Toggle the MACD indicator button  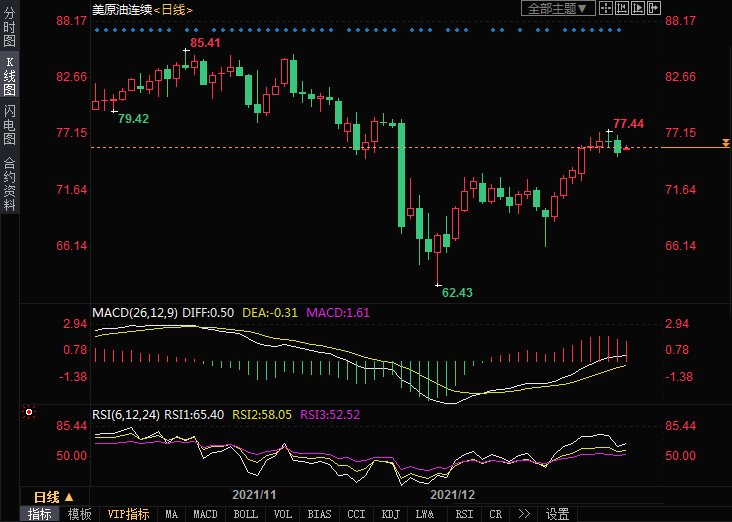pos(205,514)
